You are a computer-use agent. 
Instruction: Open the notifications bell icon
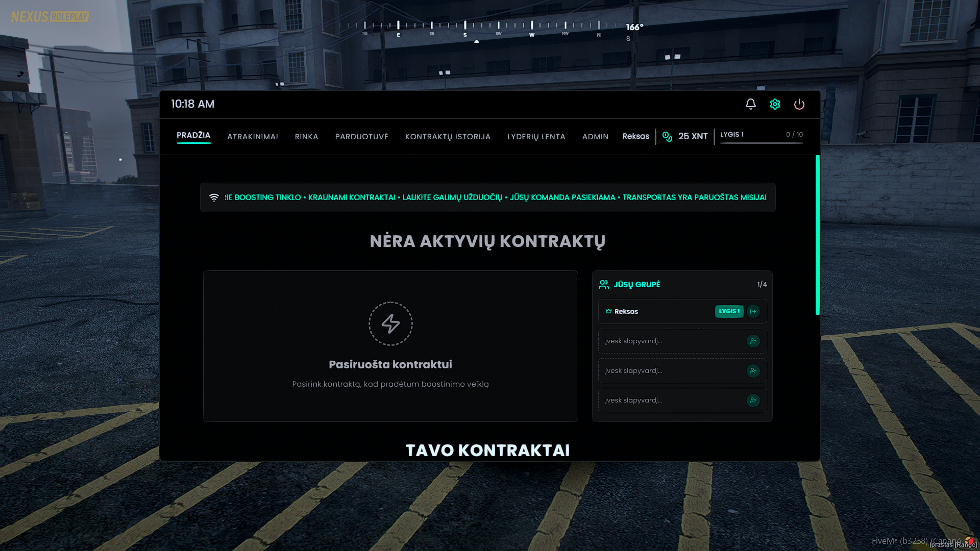750,104
